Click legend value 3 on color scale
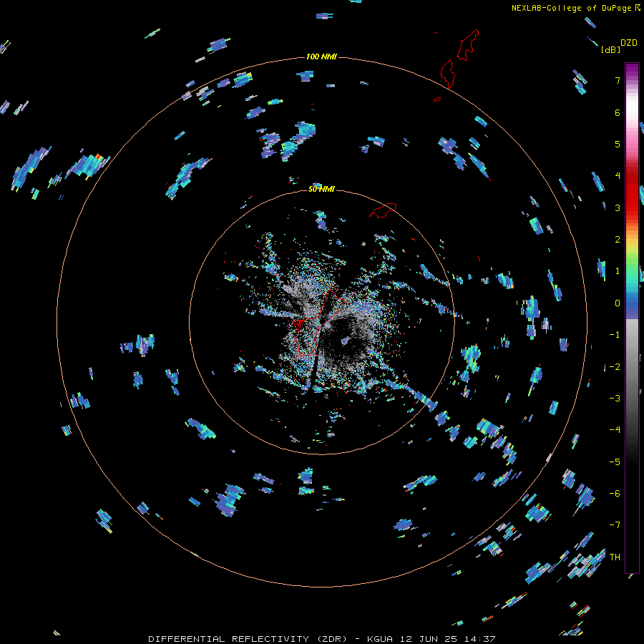This screenshot has height=644, width=644. (618, 208)
